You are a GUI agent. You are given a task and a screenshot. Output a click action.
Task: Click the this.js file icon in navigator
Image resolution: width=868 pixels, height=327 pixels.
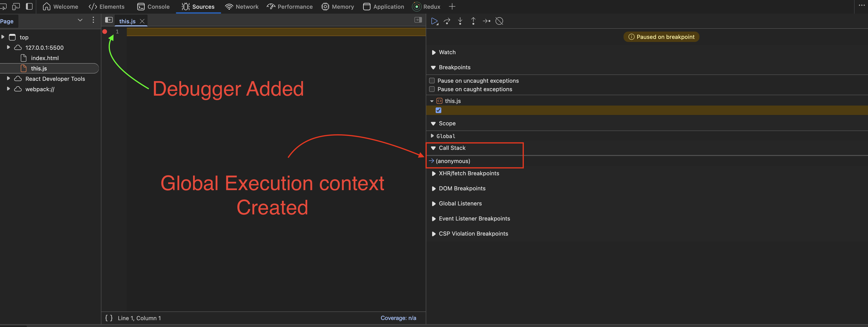24,68
